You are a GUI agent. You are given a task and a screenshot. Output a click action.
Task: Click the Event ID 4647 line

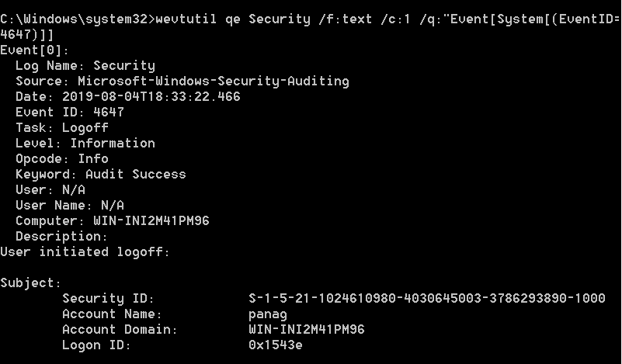69,113
